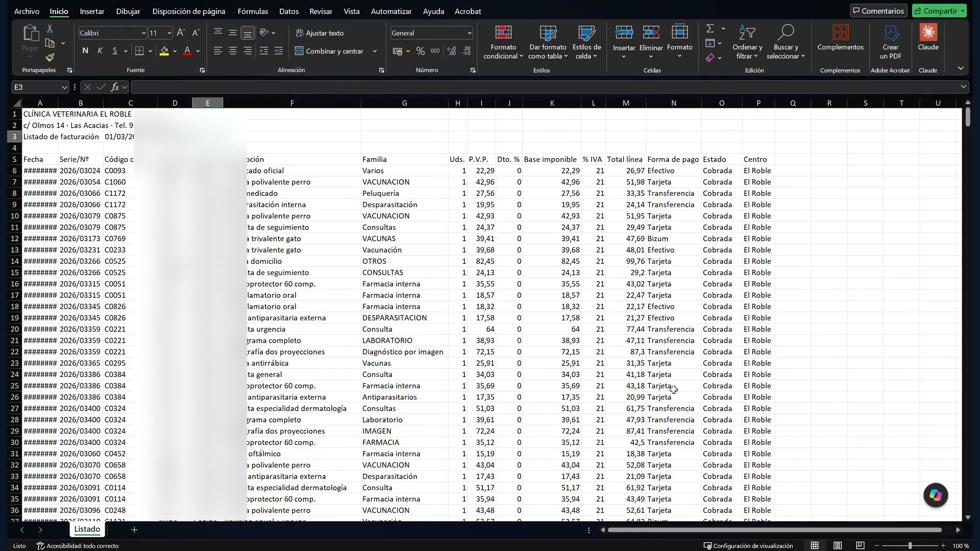Open the Insertar ribbon tab
The width and height of the screenshot is (980, 551).
coord(92,11)
